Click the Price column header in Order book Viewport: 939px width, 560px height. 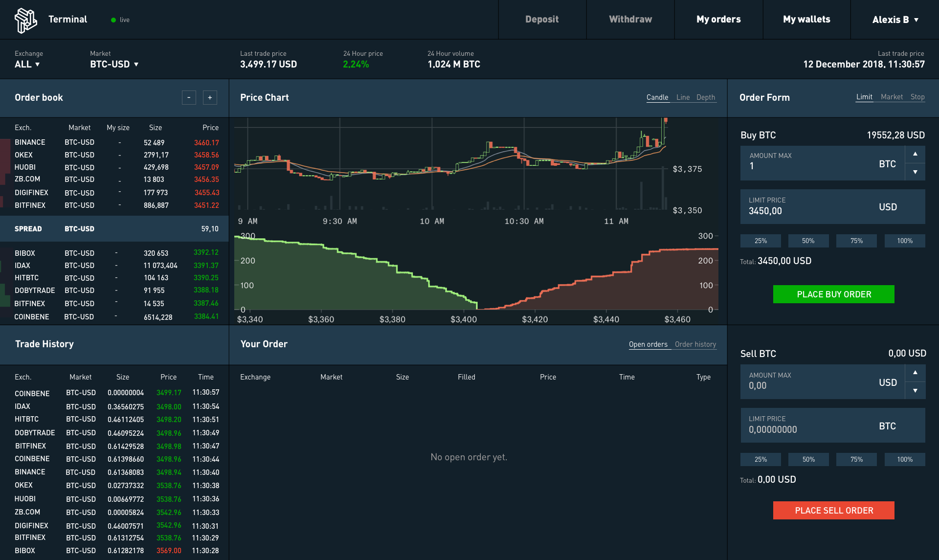point(211,128)
